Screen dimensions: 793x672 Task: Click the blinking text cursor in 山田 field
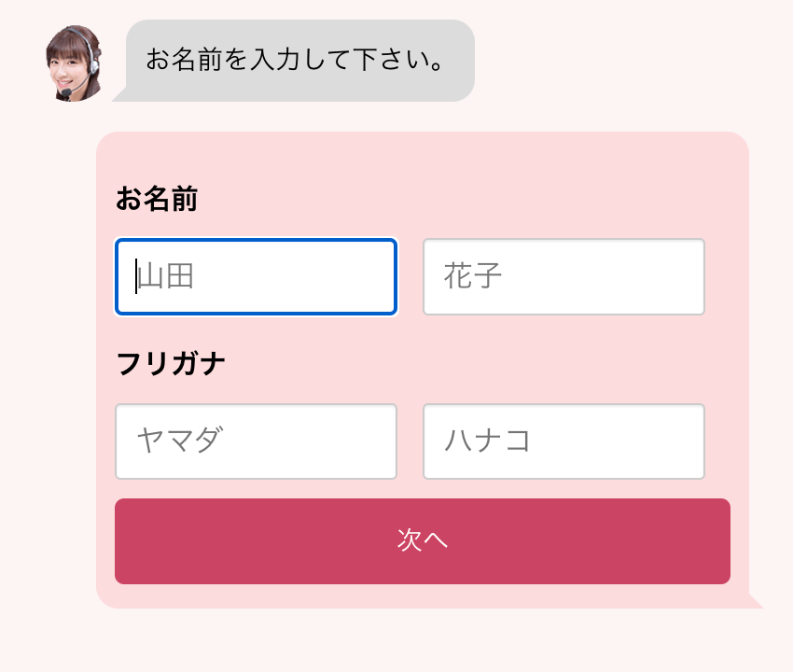click(x=137, y=277)
